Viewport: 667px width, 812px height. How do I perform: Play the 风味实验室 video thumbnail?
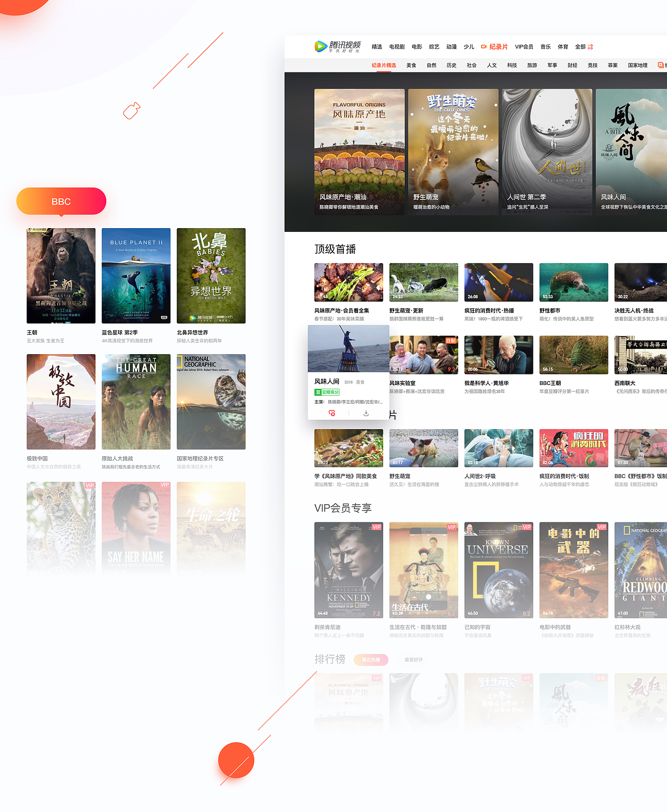(424, 355)
